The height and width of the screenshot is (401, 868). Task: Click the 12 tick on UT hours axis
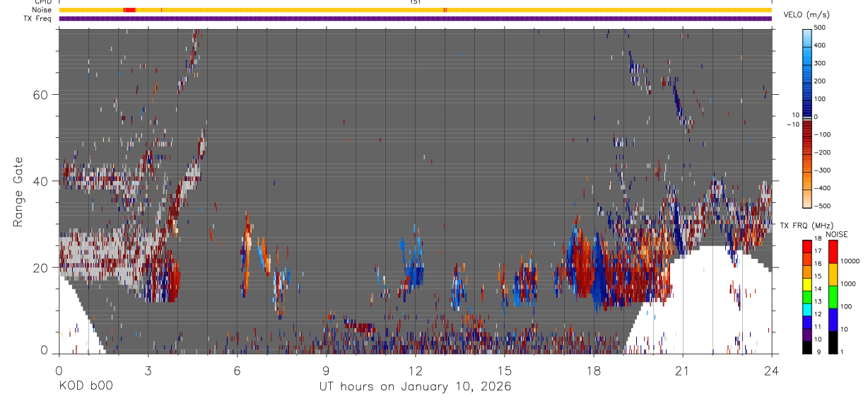(x=415, y=370)
